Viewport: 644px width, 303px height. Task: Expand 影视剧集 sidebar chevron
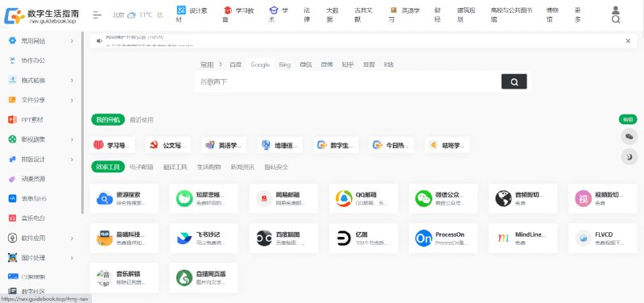72,139
